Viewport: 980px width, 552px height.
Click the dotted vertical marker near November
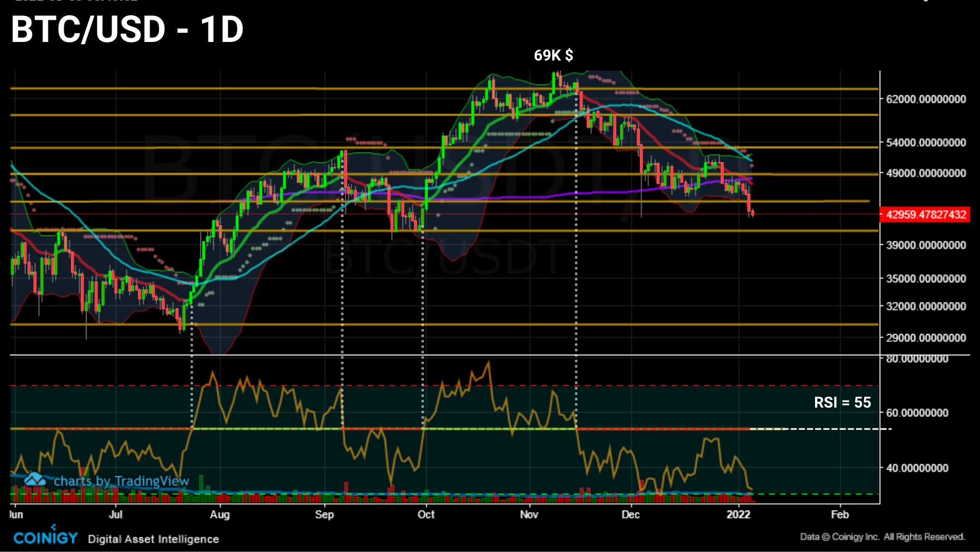[x=575, y=272]
